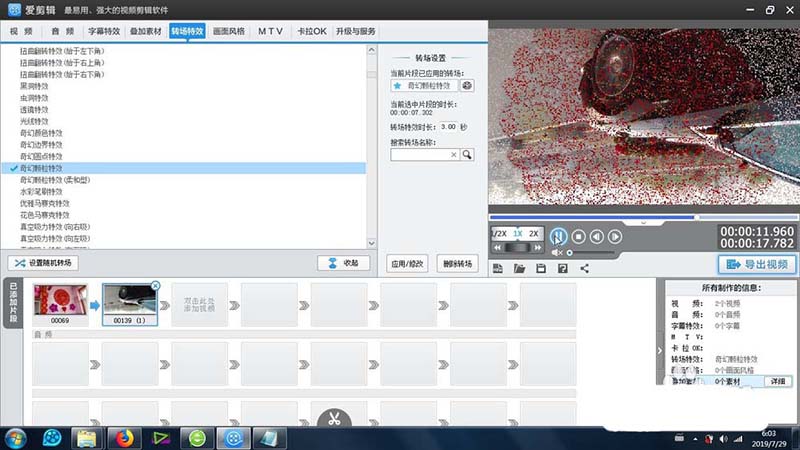Image resolution: width=800 pixels, height=450 pixels.
Task: Click the 双击此处添加视频 placeholder slot
Action: [x=199, y=305]
